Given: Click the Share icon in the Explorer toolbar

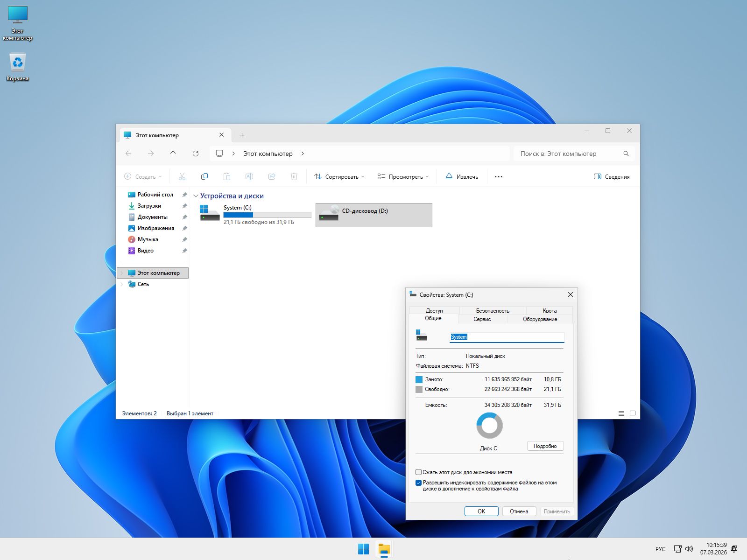Looking at the screenshot, I should [x=271, y=176].
